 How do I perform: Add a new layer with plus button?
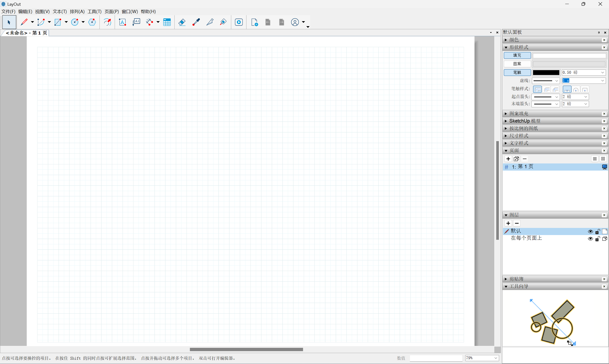508,223
